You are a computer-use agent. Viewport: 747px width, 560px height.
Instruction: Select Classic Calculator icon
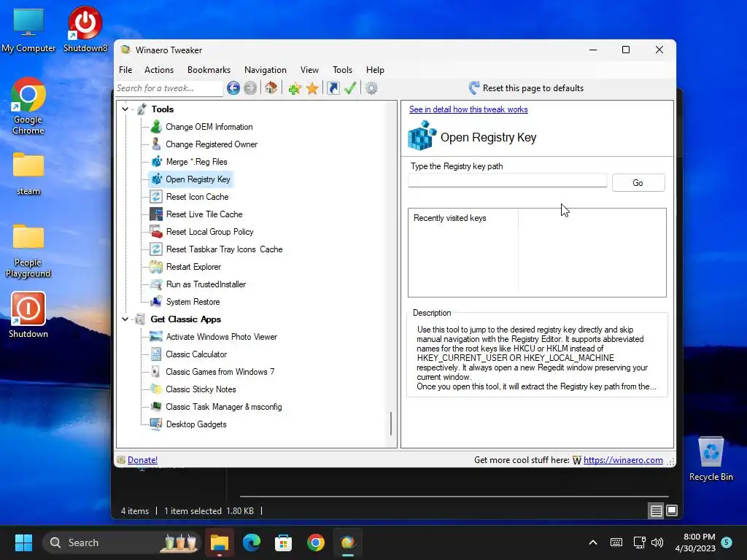click(x=156, y=354)
